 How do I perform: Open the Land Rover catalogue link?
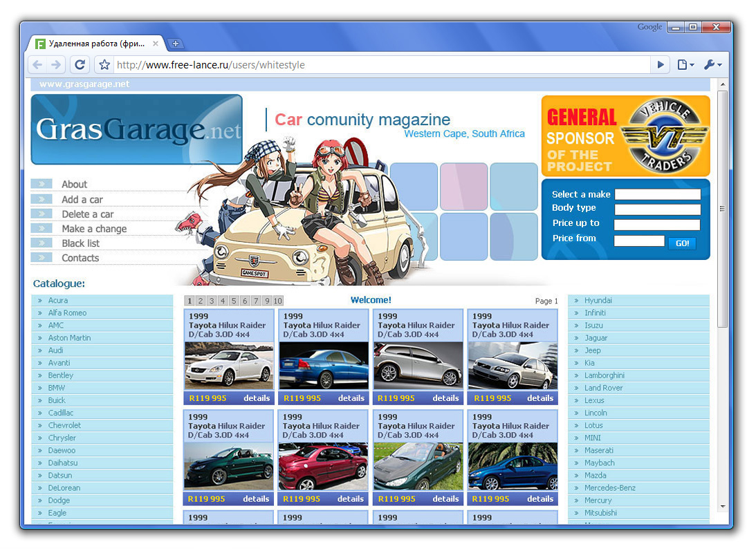(x=604, y=388)
